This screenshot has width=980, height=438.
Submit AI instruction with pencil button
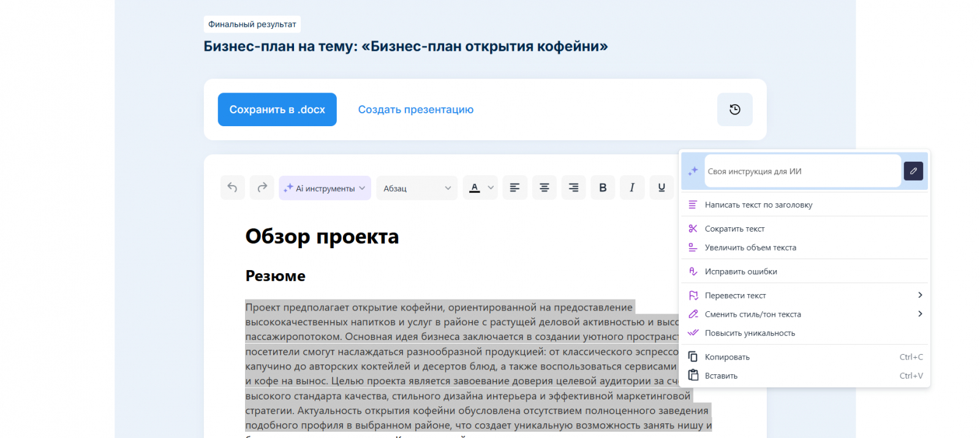913,171
